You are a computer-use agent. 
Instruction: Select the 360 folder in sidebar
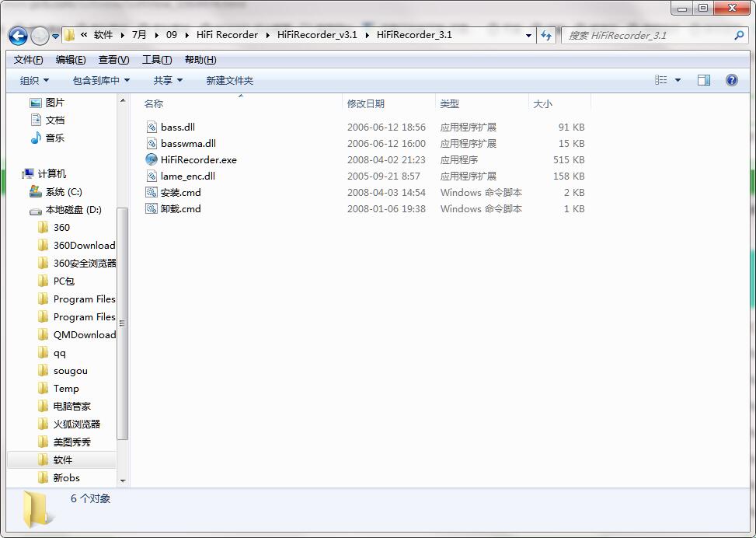click(x=54, y=227)
